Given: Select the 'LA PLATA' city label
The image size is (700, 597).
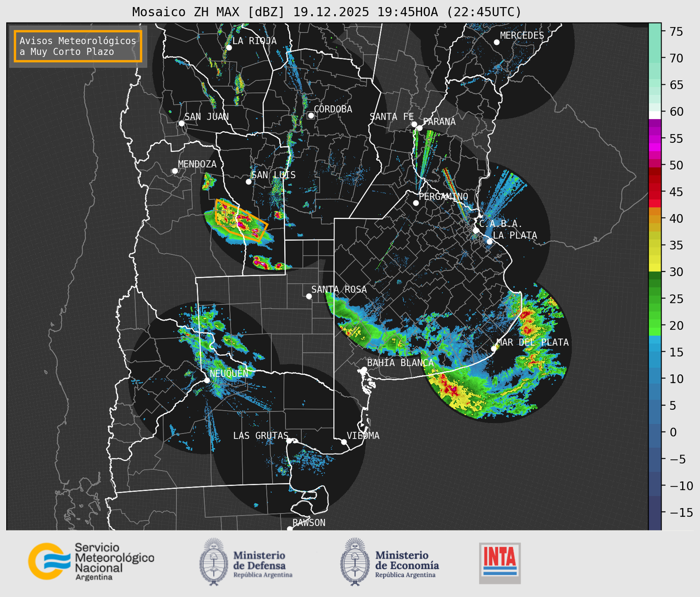Looking at the screenshot, I should (515, 235).
